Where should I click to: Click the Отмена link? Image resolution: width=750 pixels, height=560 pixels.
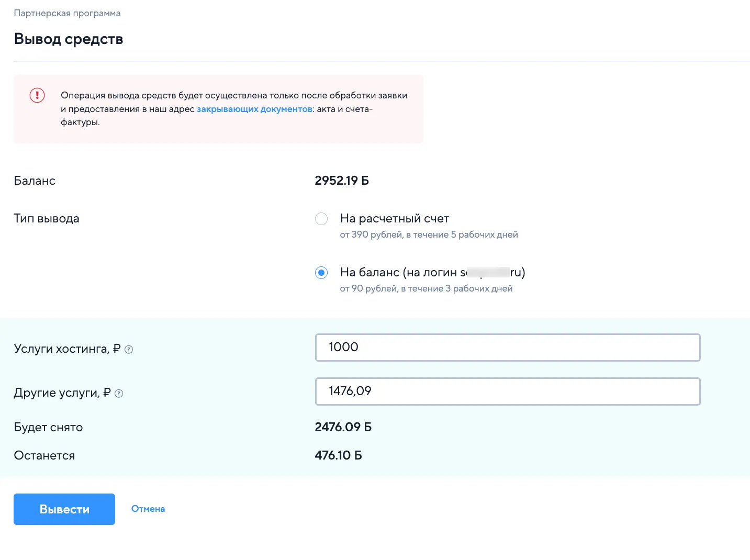[x=148, y=509]
